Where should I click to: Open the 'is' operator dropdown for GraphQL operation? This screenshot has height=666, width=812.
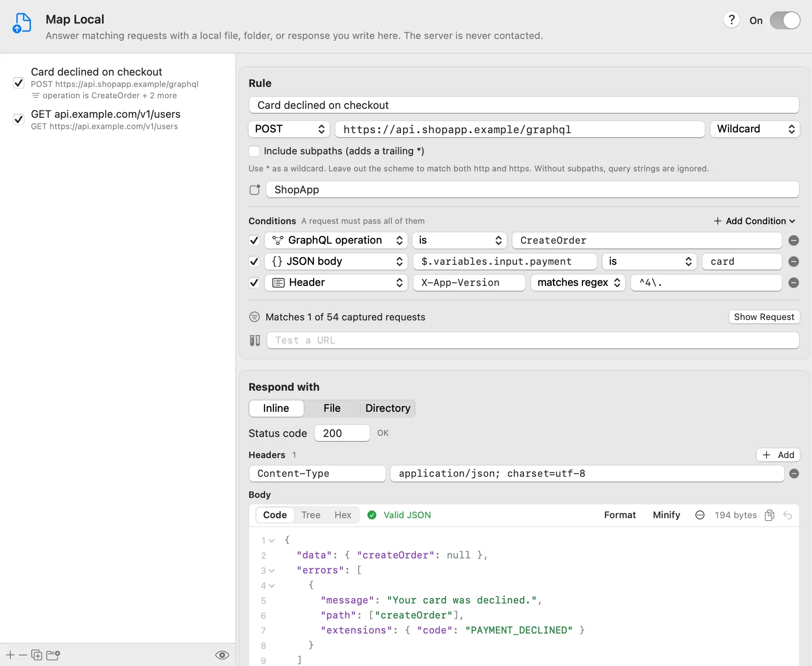[x=459, y=240]
